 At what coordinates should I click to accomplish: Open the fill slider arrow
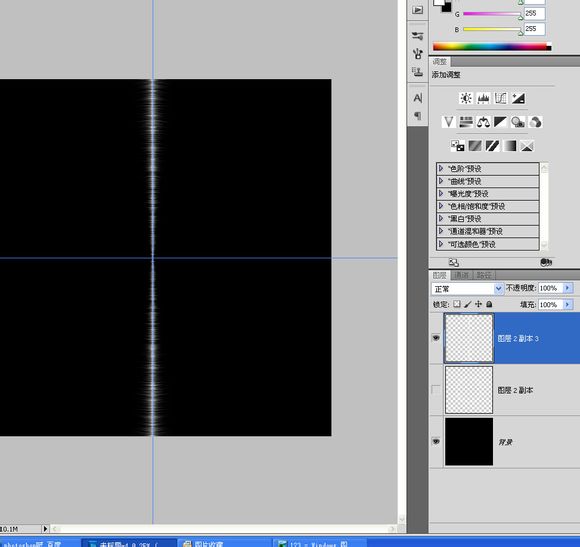568,304
